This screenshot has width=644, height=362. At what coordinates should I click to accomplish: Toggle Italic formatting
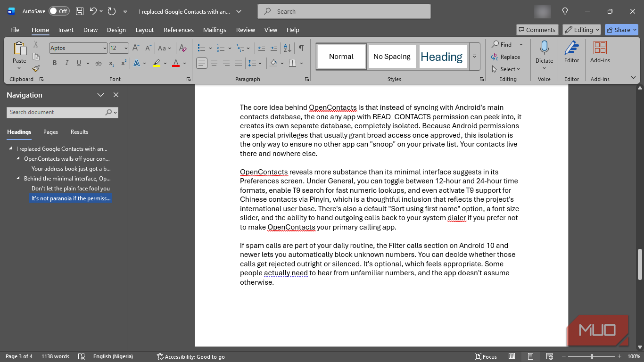point(67,63)
